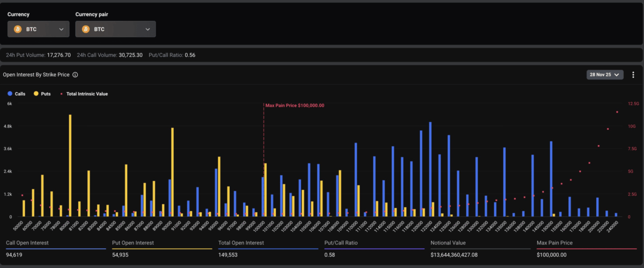Toggle the Puts series label in legend
This screenshot has width=644, height=268.
coord(46,94)
